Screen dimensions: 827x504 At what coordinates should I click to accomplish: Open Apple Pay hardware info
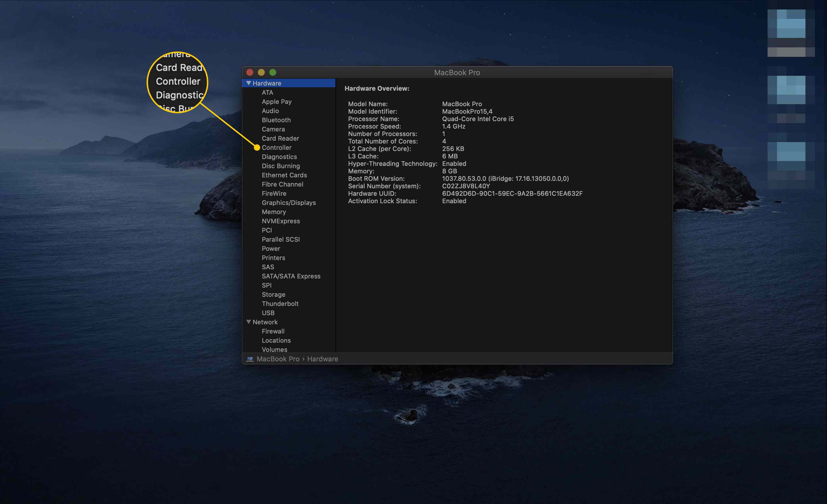click(x=277, y=102)
